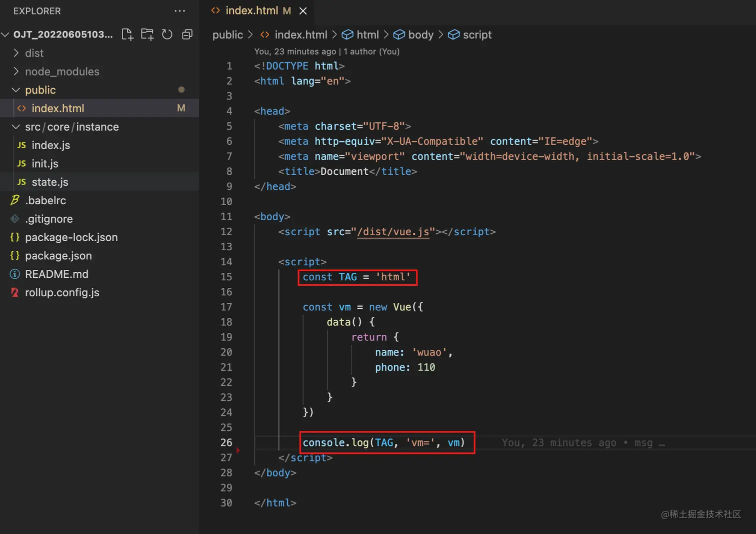
Task: Create a new folder in explorer
Action: click(147, 35)
